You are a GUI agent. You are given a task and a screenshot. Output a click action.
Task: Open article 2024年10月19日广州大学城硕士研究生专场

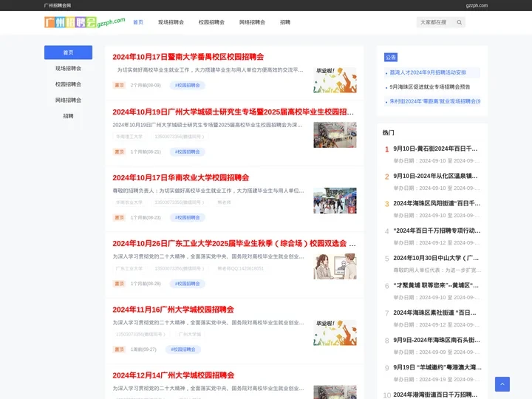[233, 112]
